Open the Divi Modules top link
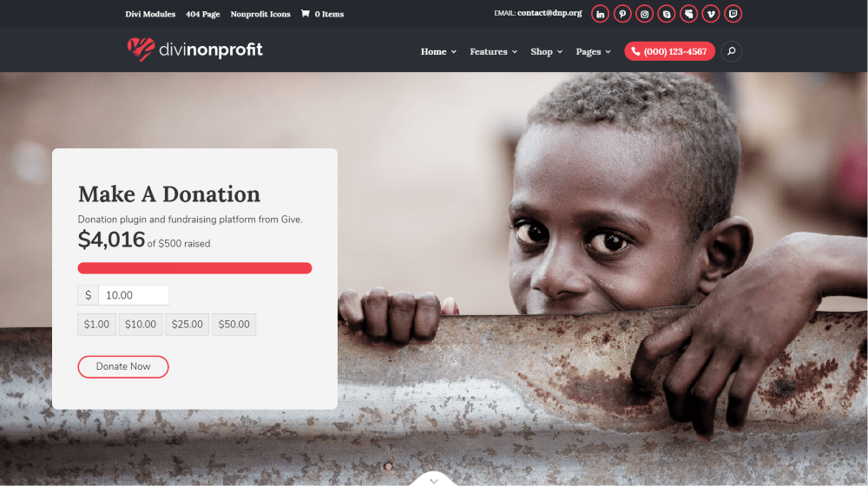 [x=150, y=14]
